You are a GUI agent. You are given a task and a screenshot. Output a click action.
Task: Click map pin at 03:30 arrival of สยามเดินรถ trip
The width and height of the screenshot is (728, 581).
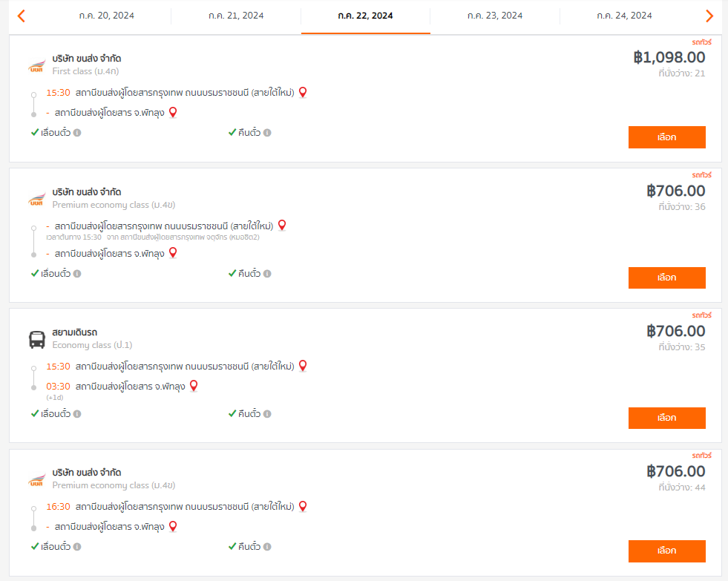coord(194,386)
